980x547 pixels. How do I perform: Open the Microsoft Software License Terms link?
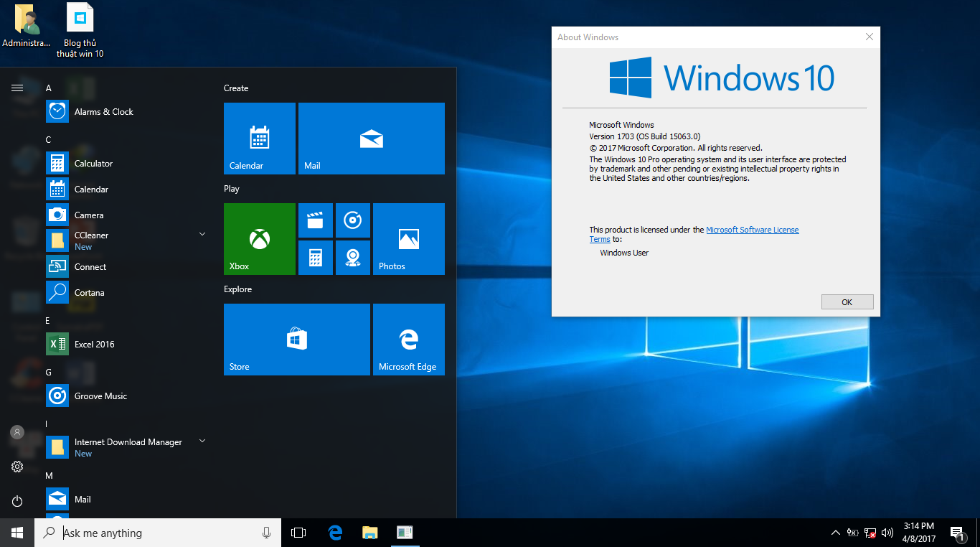753,229
